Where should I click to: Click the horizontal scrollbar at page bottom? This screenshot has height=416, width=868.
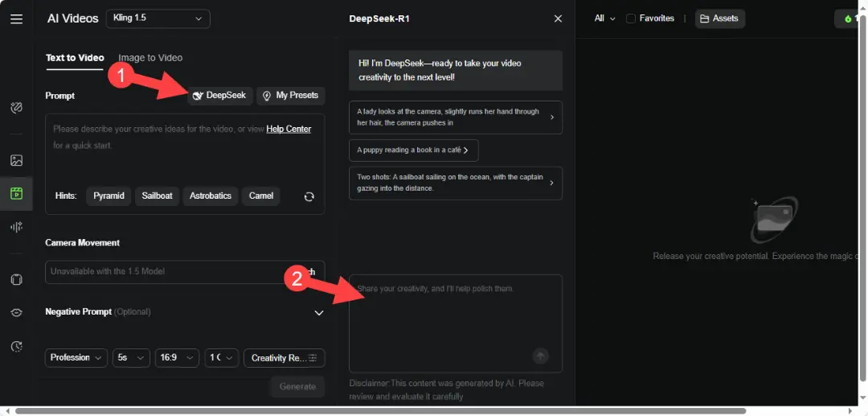click(381, 411)
